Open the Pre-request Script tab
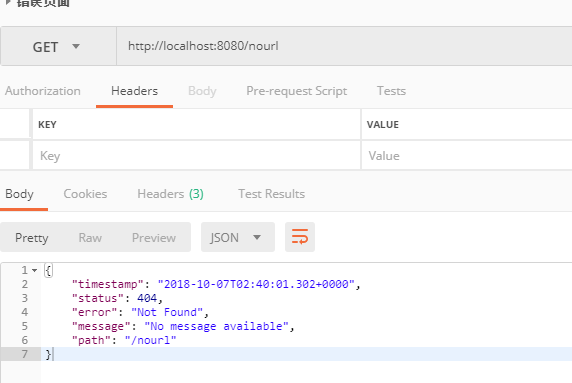Viewport: 572px width, 383px height. tap(297, 91)
